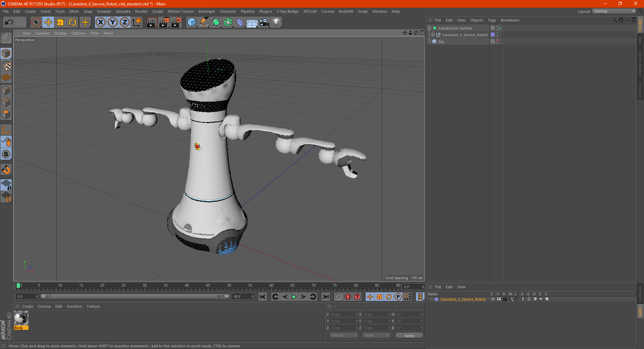Switch to Polygons mode
Image resolution: width=644 pixels, height=349 pixels.
(6, 114)
